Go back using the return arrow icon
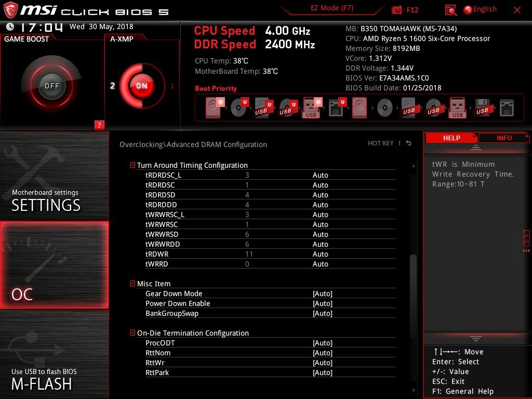This screenshot has width=532, height=399. [408, 143]
